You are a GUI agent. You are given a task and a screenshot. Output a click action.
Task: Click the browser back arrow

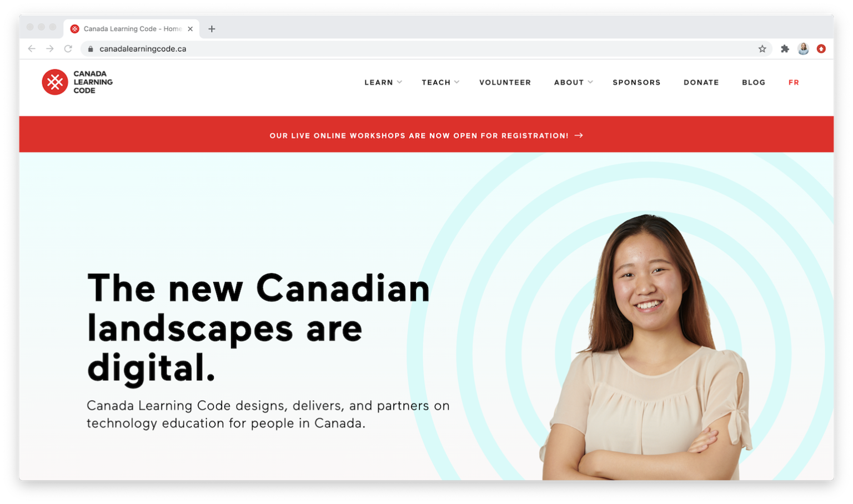tap(32, 49)
